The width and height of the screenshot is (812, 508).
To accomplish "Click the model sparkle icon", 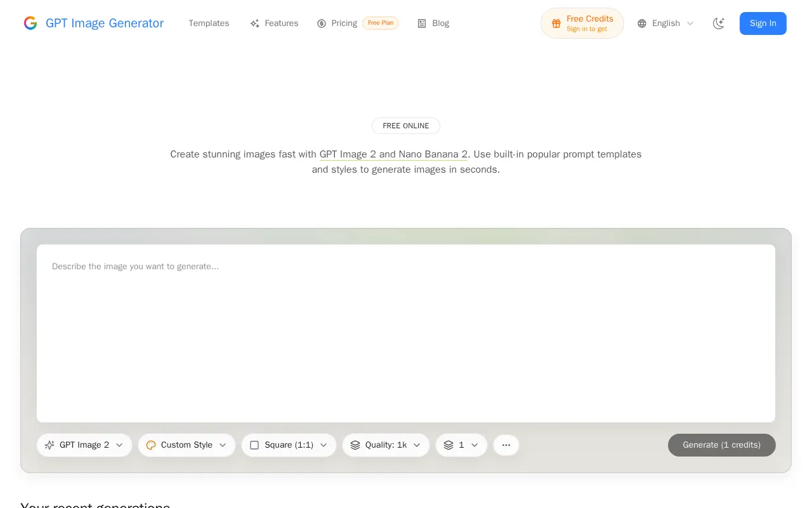I will [49, 445].
